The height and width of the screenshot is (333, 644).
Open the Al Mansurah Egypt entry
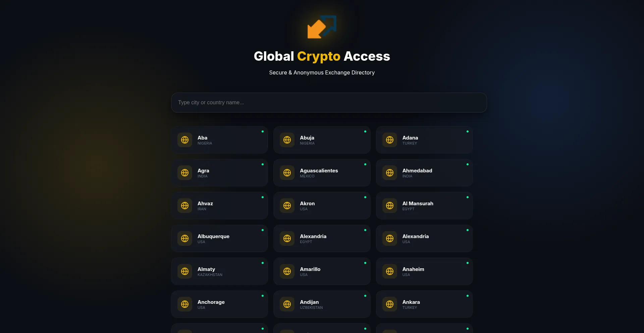pyautogui.click(x=424, y=205)
